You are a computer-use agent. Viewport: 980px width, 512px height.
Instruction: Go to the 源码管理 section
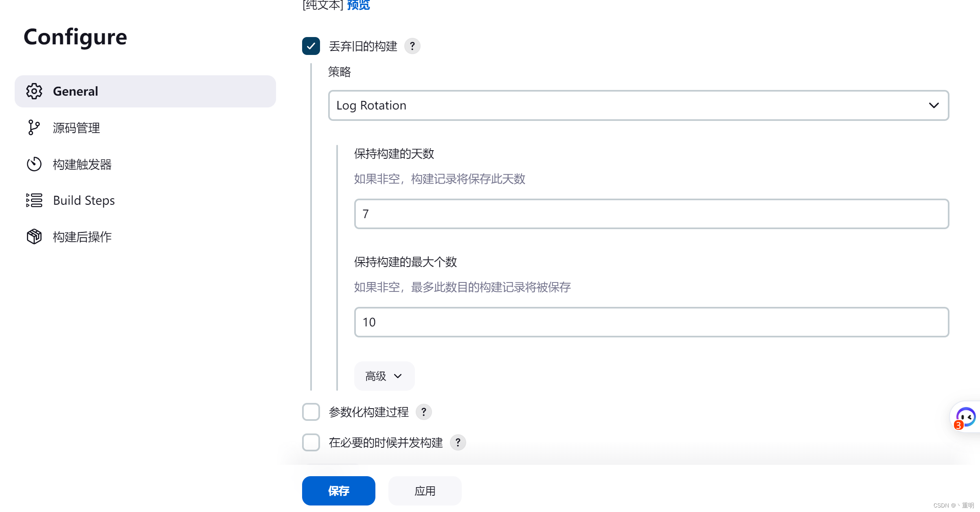point(145,128)
